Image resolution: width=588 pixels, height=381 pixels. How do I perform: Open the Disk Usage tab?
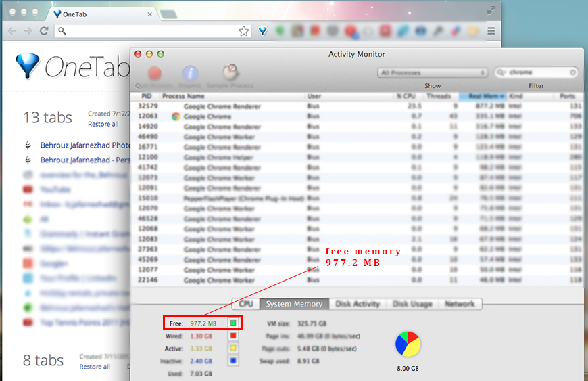click(x=412, y=304)
